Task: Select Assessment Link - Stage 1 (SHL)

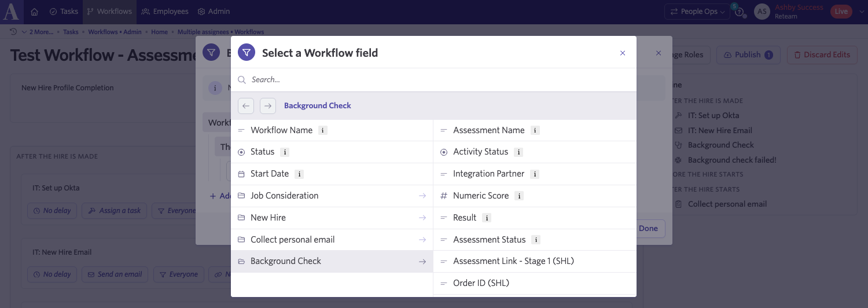Action: click(535, 261)
